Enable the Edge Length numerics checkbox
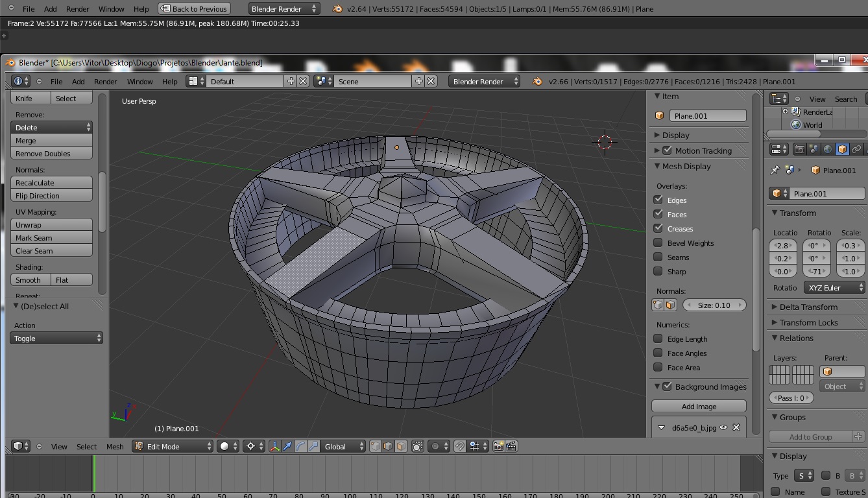 coord(658,338)
